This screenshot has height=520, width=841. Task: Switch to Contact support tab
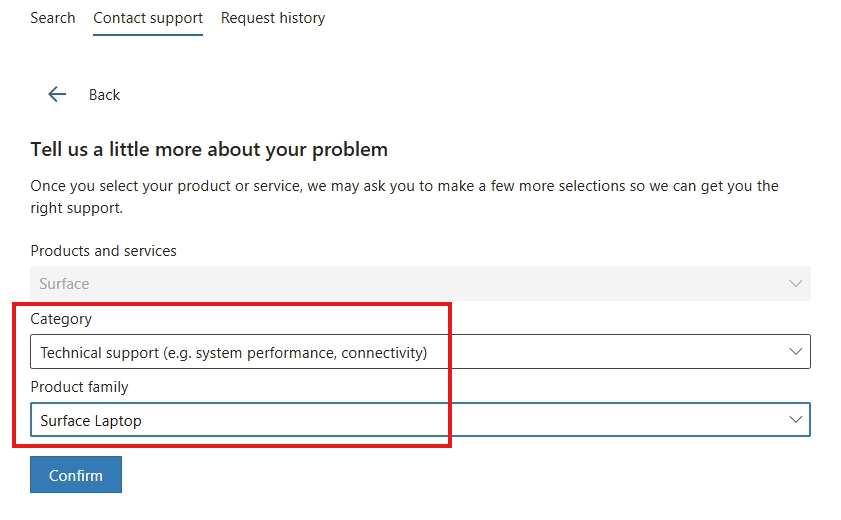point(148,18)
